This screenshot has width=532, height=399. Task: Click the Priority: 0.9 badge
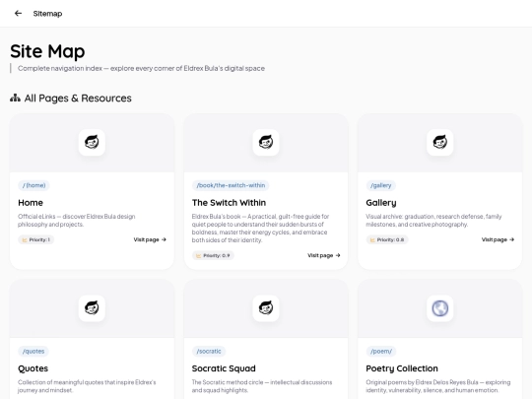pos(213,255)
